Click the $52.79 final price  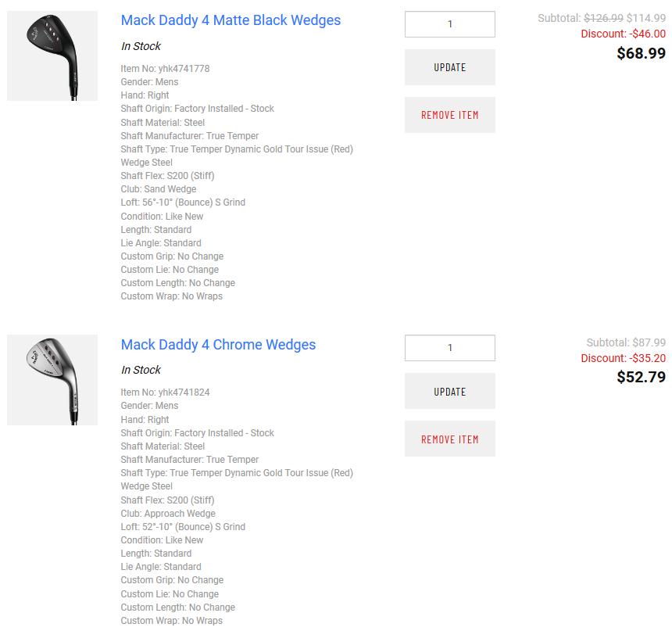tap(641, 377)
